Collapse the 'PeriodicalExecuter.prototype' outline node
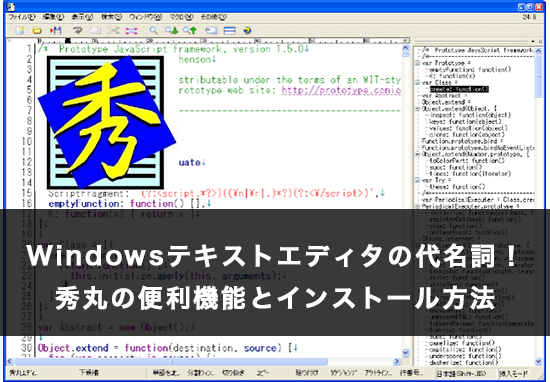550x382 pixels. 417,206
